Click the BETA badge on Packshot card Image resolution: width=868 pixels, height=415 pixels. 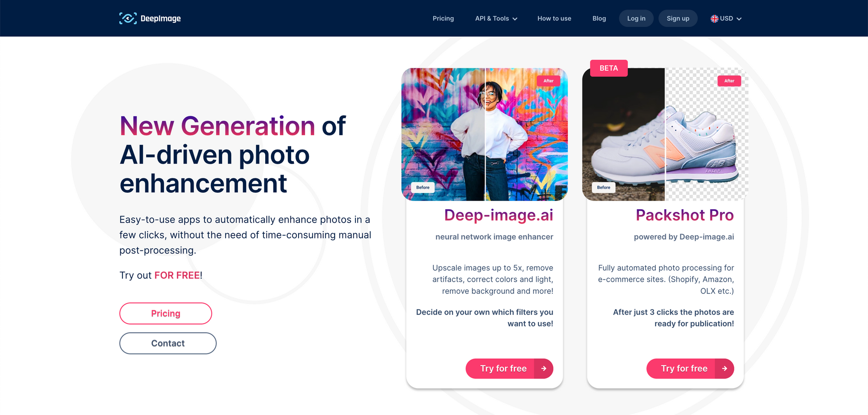(609, 68)
